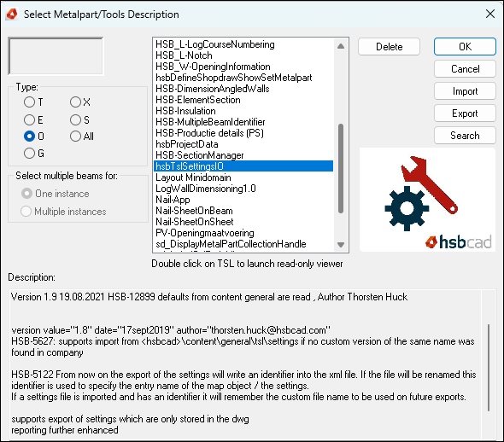Click the description box scrollbar thumb

point(489,368)
